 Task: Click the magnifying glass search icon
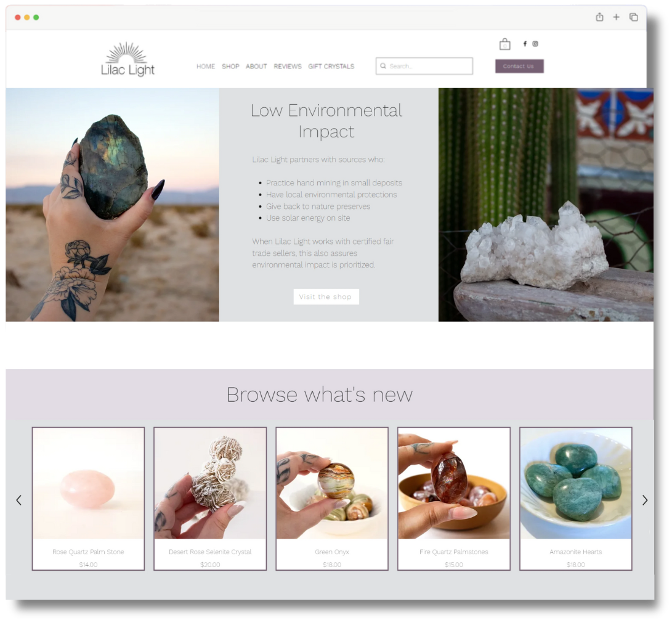[383, 65]
